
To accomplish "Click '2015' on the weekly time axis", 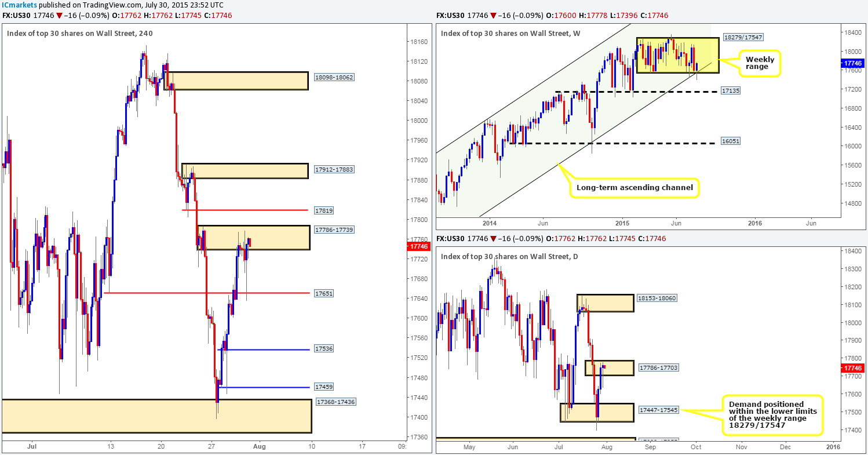I will click(622, 223).
